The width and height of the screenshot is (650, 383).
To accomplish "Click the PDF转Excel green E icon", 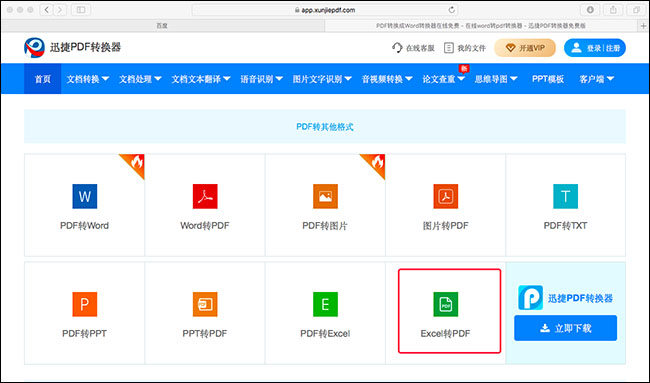I will click(x=325, y=304).
